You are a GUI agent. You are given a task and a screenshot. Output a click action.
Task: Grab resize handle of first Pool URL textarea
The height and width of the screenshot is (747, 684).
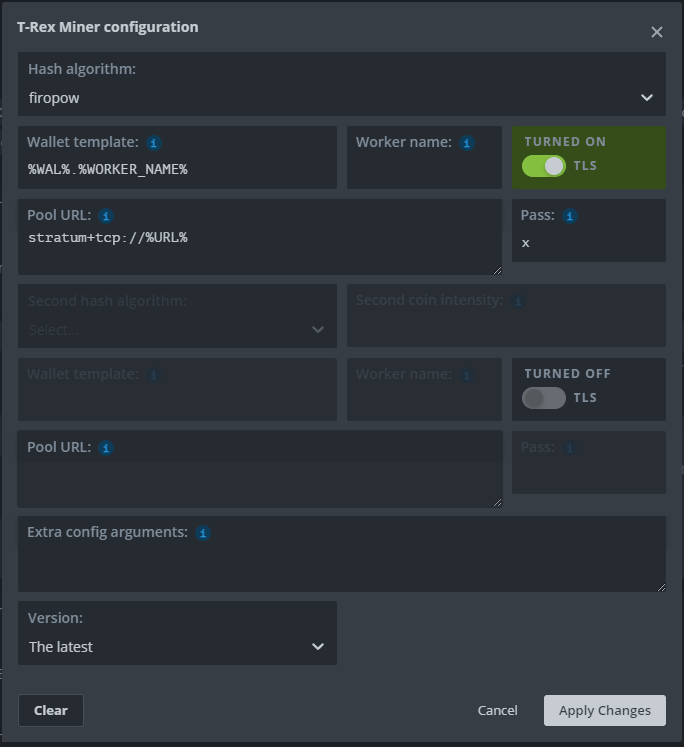point(497,271)
